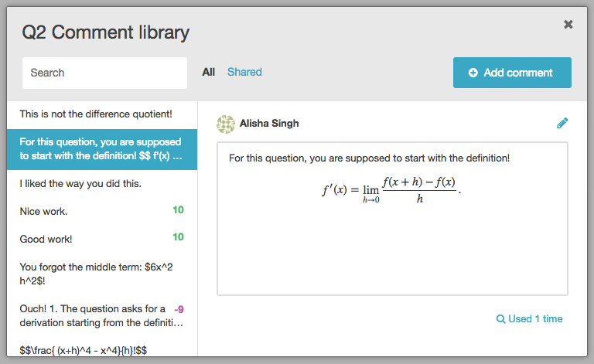Click Alisha Singh's avatar icon
Image resolution: width=594 pixels, height=364 pixels.
tap(225, 124)
